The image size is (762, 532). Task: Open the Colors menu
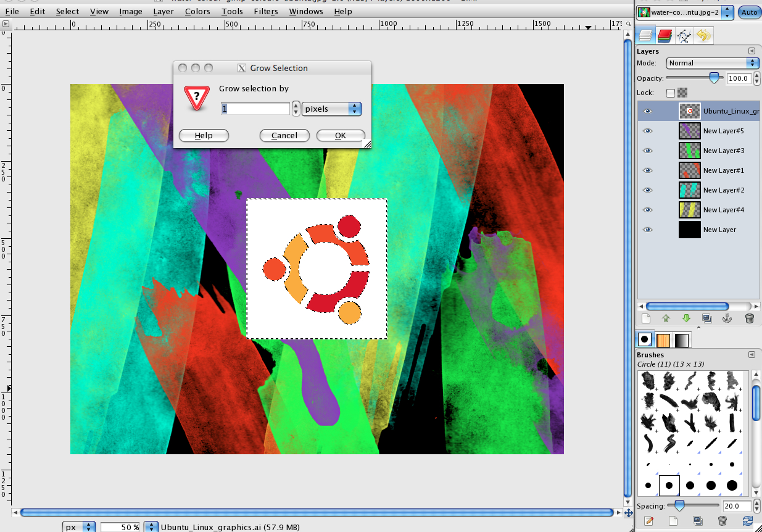[x=197, y=11]
